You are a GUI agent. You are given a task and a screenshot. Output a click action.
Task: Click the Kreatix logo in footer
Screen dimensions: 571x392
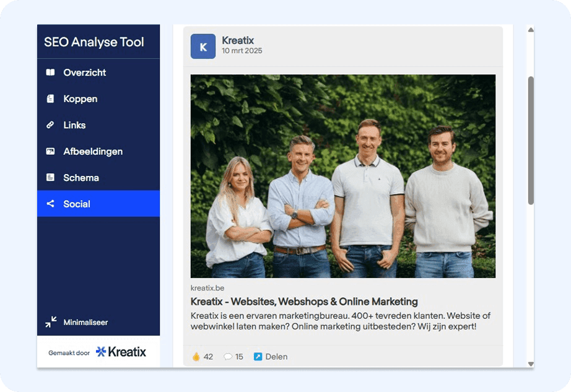tap(121, 352)
